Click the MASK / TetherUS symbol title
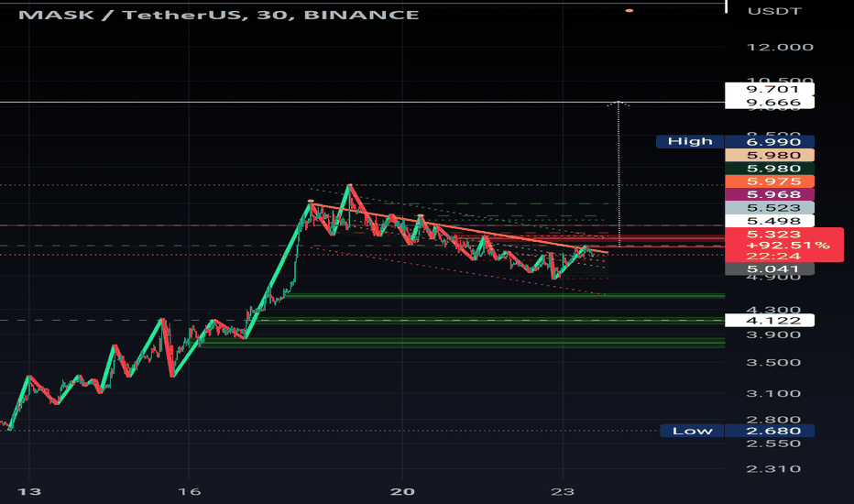This screenshot has width=854, height=504. click(x=218, y=15)
